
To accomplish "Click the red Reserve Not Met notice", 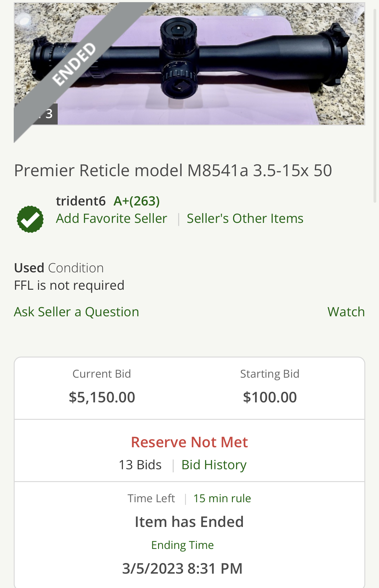I will [189, 442].
